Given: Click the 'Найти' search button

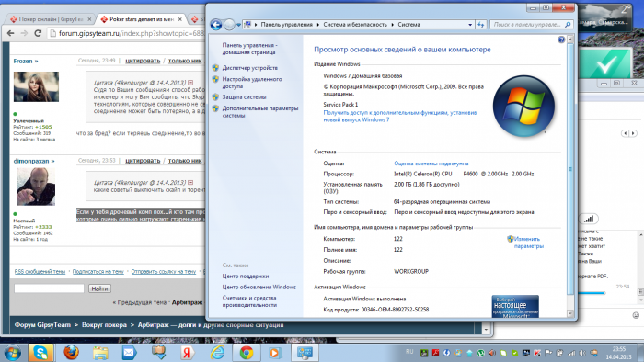Looking at the screenshot, I should tap(99, 288).
